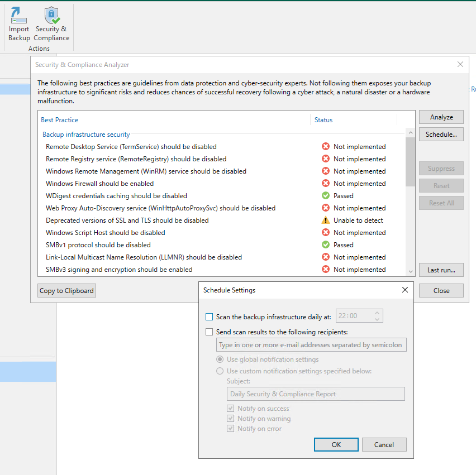Sort by Best Practice column header
The image size is (476, 475).
tap(59, 120)
